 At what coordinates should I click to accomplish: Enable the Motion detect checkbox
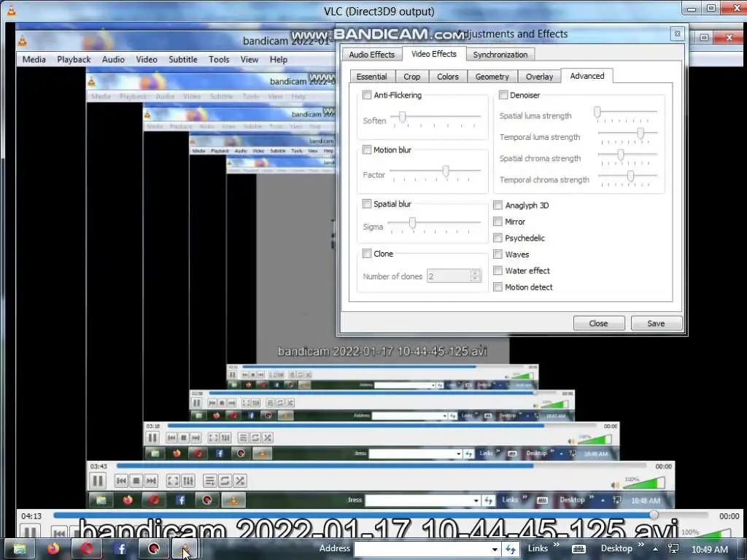pos(498,287)
